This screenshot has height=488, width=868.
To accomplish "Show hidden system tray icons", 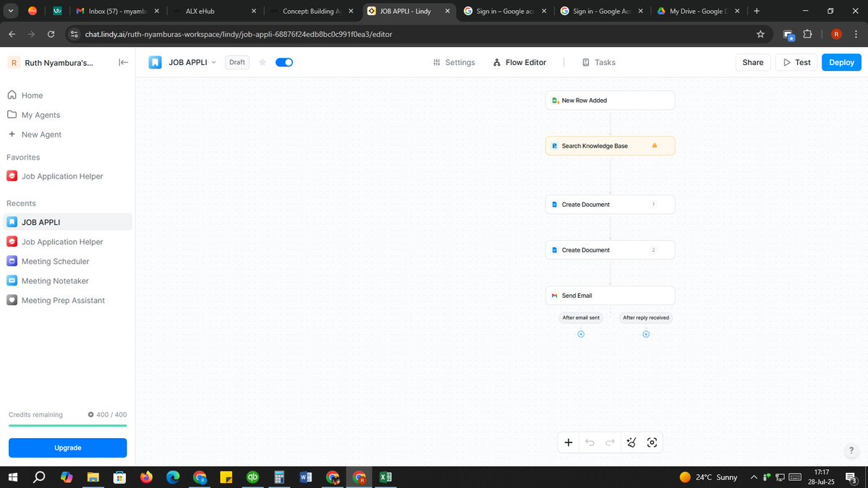I will [x=754, y=477].
